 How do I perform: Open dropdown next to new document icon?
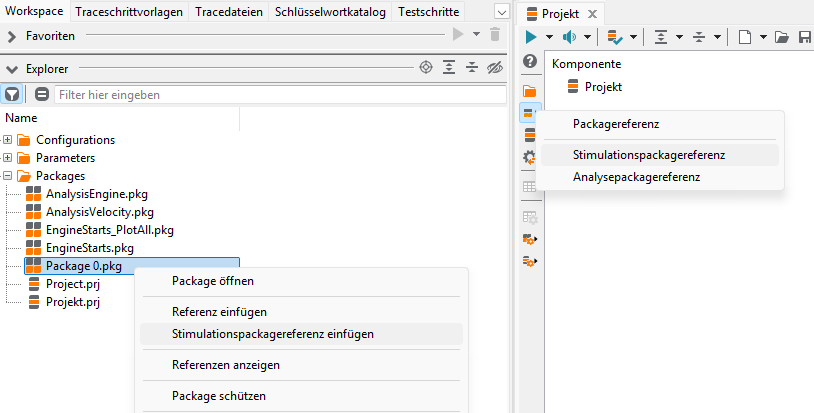click(x=763, y=37)
